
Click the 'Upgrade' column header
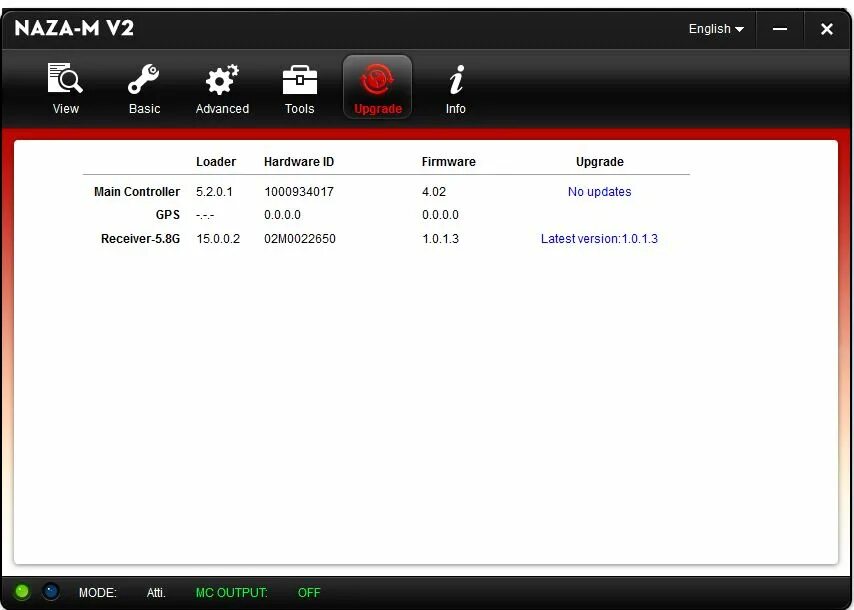[x=600, y=162]
